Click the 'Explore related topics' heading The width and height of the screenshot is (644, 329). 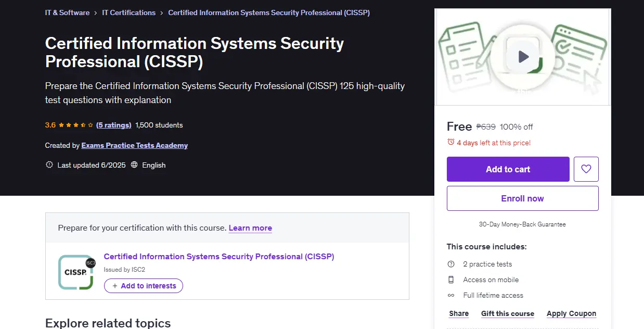108,323
